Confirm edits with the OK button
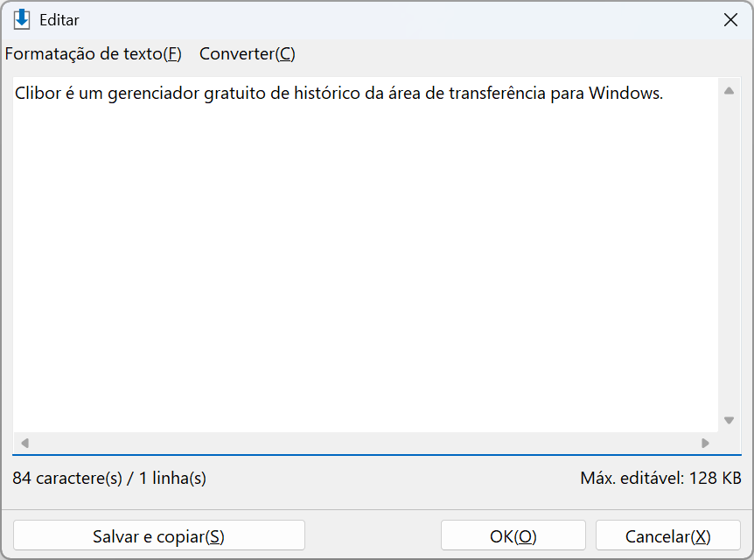754x560 pixels. (513, 535)
